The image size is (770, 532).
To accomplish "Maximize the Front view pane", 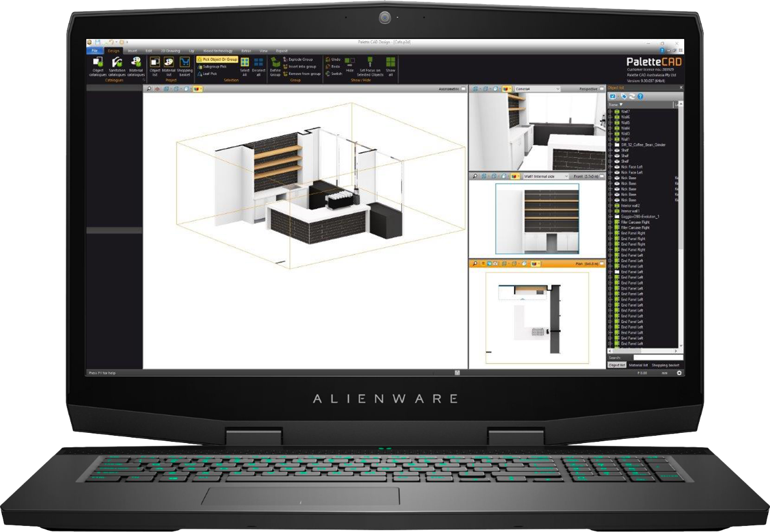I will [602, 176].
